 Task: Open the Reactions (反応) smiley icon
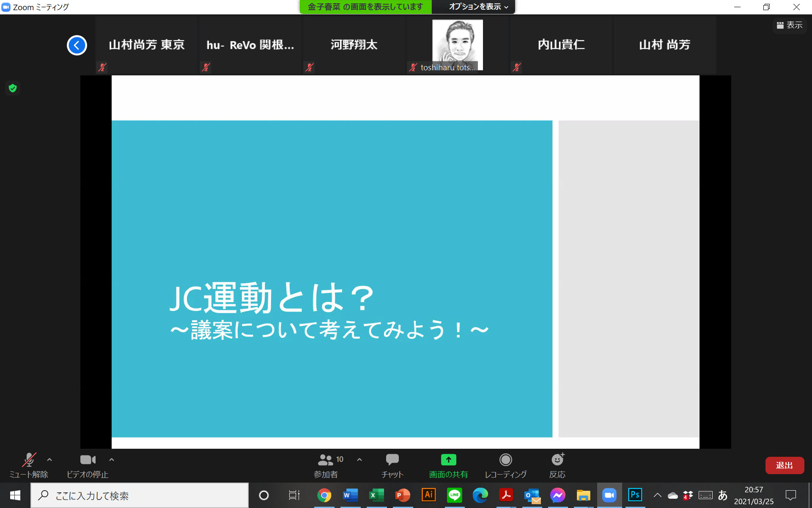point(557,465)
